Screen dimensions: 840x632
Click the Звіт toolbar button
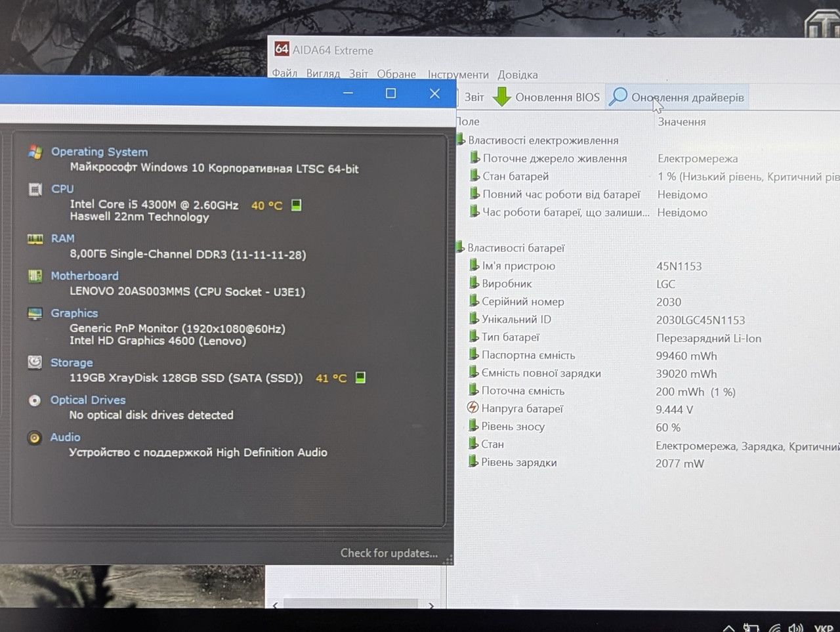click(474, 97)
